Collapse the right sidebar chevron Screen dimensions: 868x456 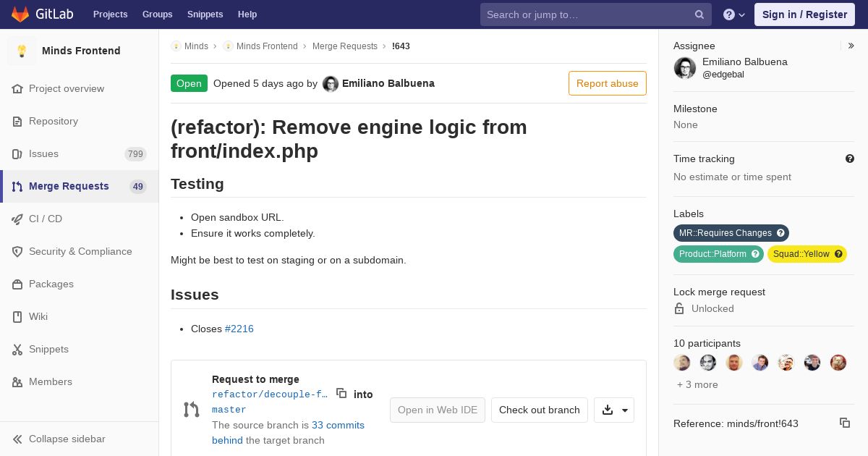pos(851,46)
